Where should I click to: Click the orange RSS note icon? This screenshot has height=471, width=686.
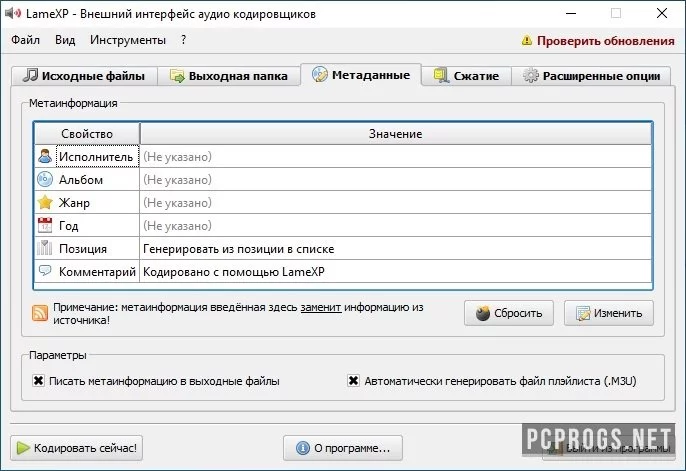click(x=40, y=313)
